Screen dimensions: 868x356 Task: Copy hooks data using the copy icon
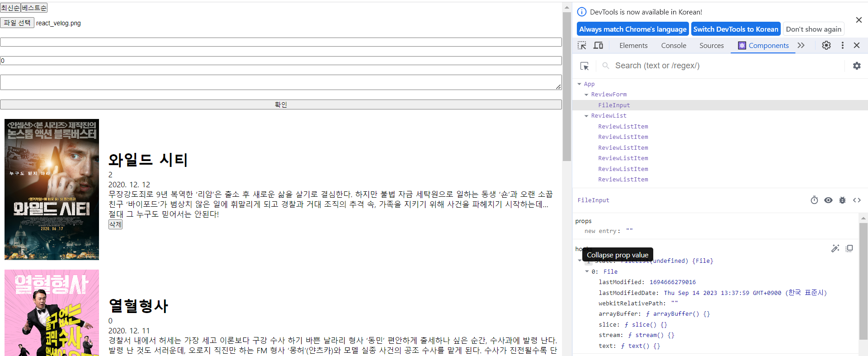[x=849, y=248]
